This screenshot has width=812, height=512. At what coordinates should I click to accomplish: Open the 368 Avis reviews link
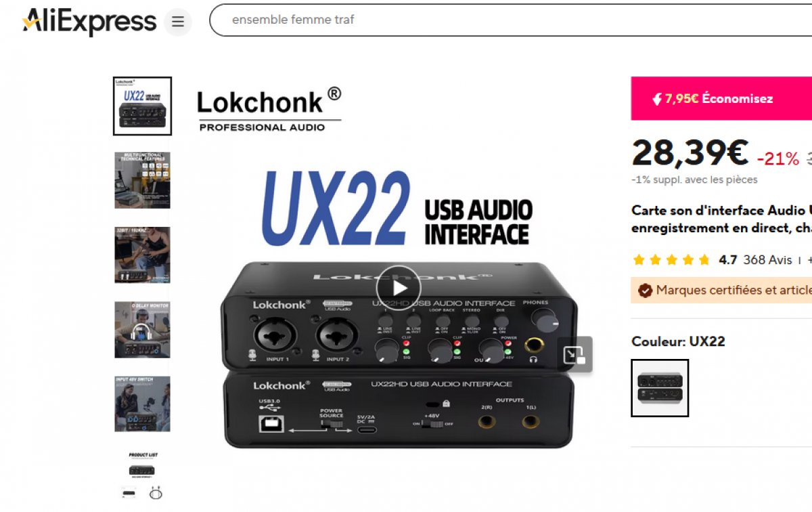click(767, 260)
